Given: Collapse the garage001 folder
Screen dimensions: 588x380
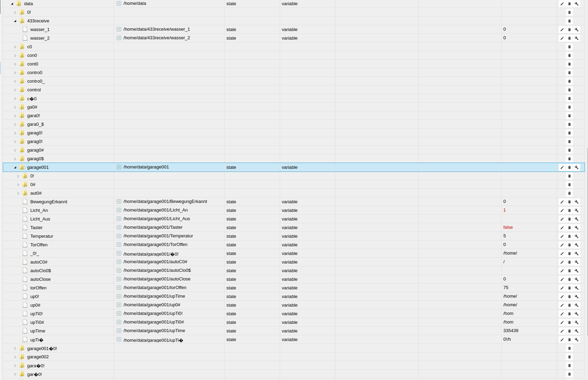Looking at the screenshot, I should pos(15,167).
